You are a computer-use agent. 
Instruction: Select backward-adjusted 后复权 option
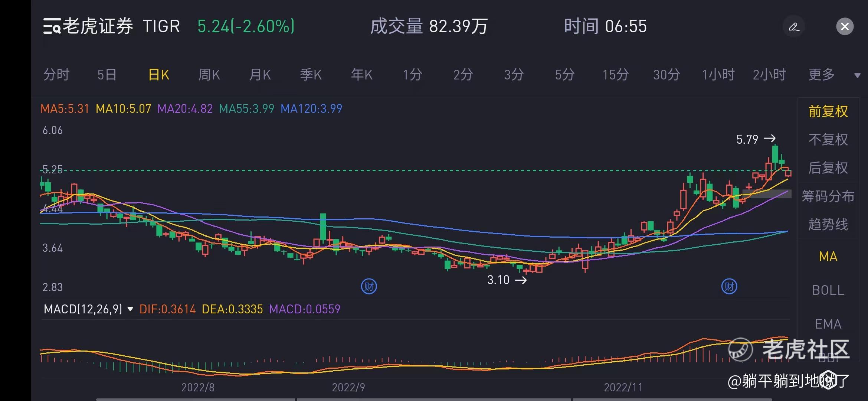click(828, 168)
